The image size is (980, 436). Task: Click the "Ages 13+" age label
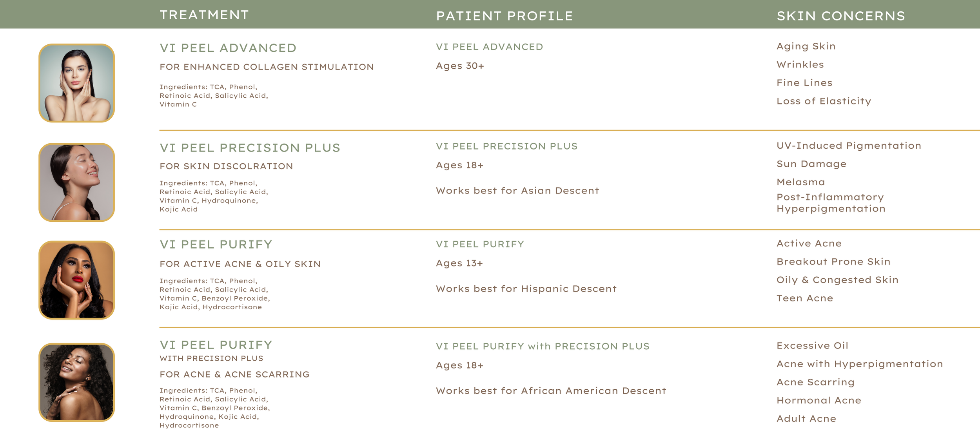click(459, 263)
